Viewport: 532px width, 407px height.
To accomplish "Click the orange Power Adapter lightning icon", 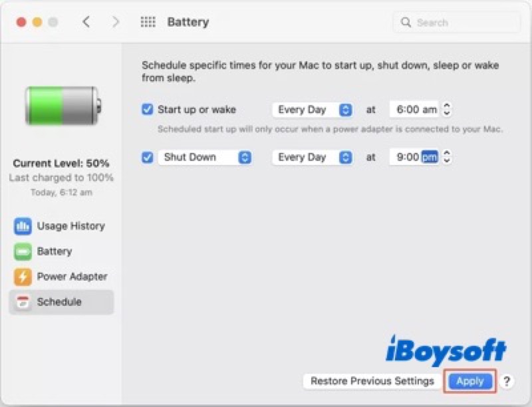I will coord(23,277).
